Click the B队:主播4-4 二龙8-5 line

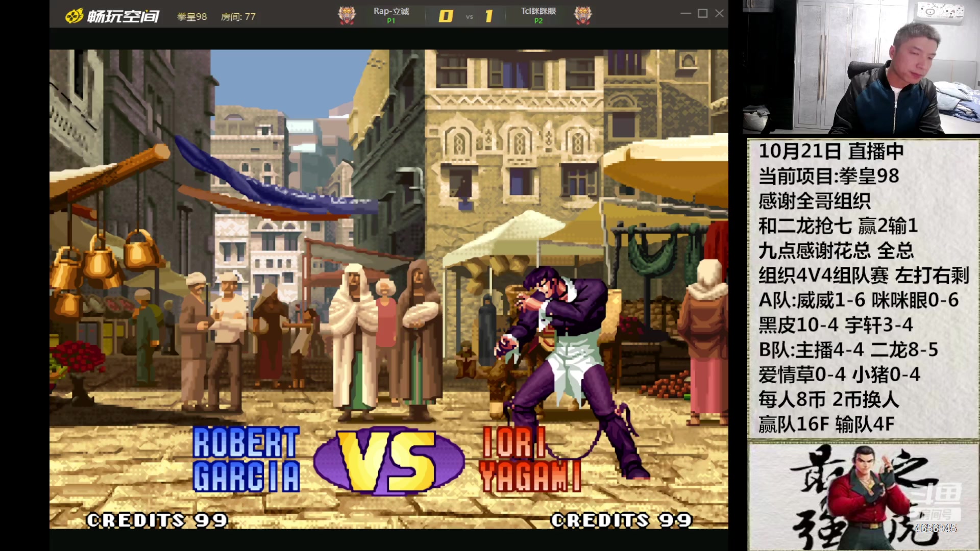point(848,350)
